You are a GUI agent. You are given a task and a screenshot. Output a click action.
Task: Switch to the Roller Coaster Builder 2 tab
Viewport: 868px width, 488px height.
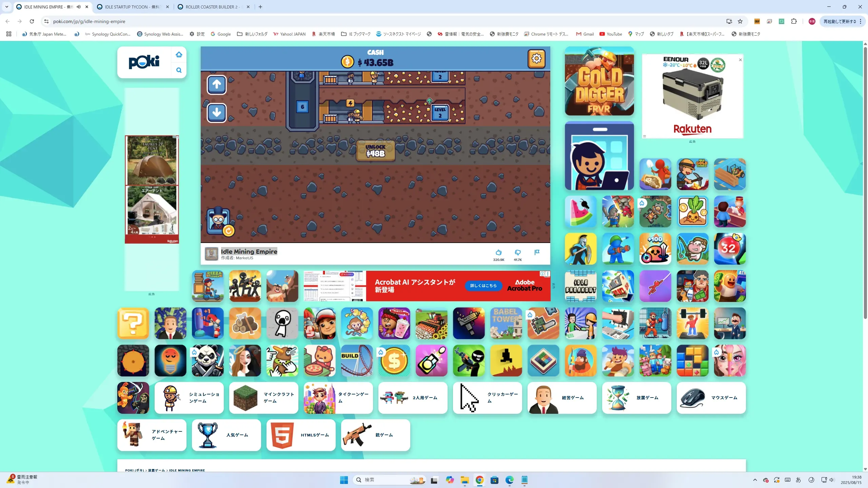(211, 7)
